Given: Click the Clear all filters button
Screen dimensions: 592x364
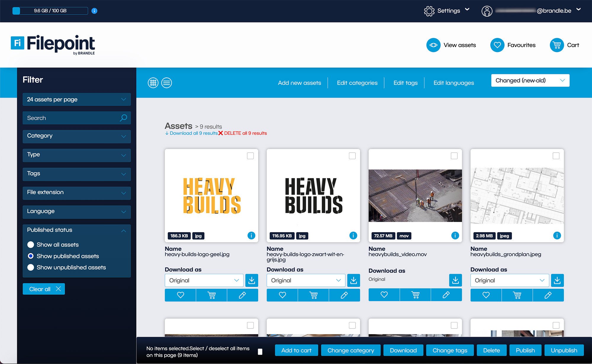Looking at the screenshot, I should click(x=44, y=289).
